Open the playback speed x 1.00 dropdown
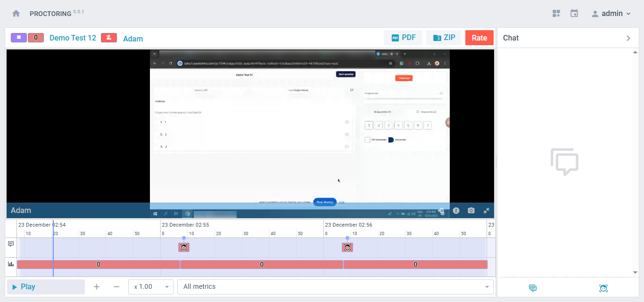 pos(151,287)
